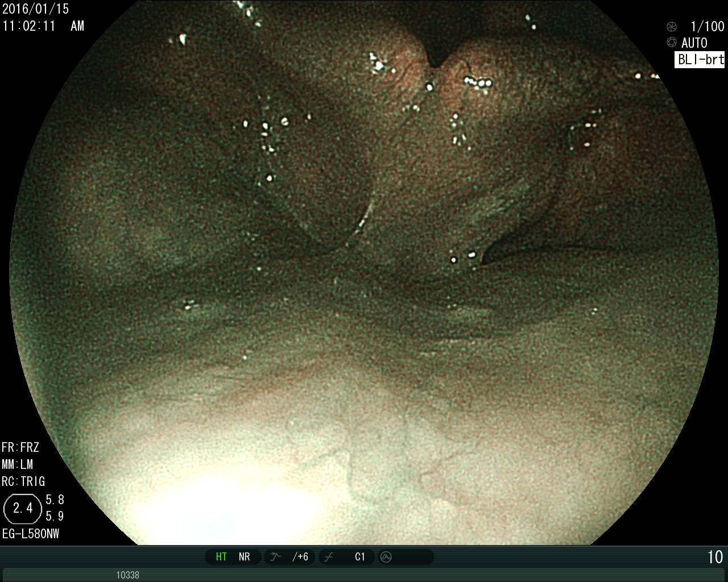Click the FR:FRZ button assignment label
Viewport: 728px width, 582px height.
tap(20, 447)
